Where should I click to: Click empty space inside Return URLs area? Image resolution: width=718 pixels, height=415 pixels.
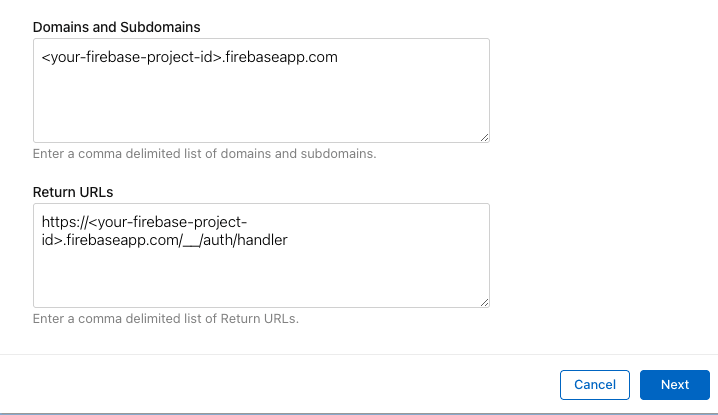260,280
